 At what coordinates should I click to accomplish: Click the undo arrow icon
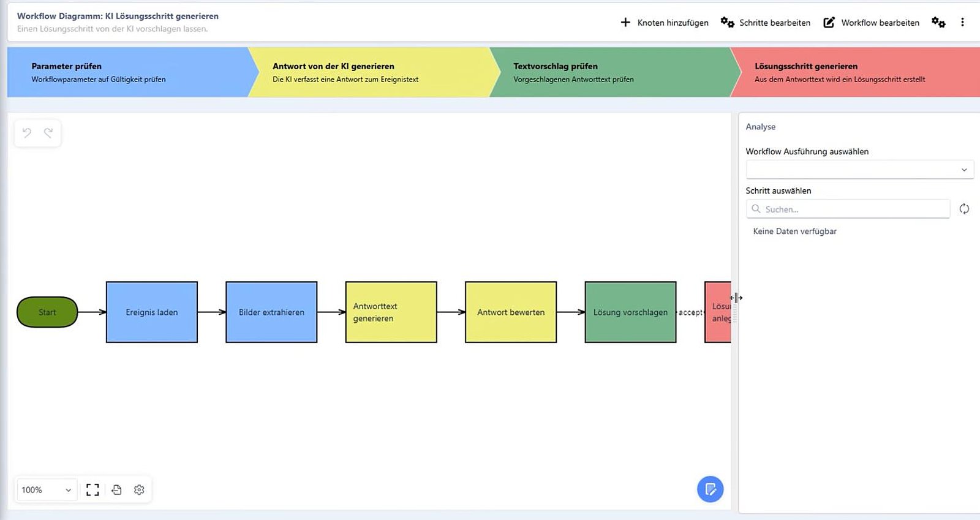coord(27,132)
